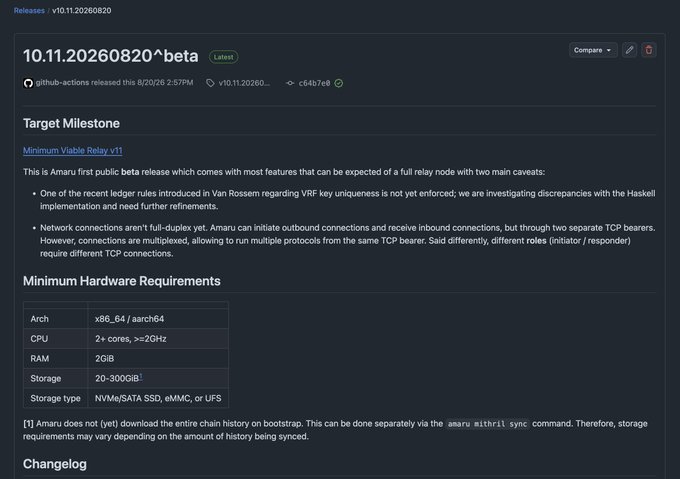Click the commit icon beside c64b7e0
The height and width of the screenshot is (479, 680).
click(x=290, y=83)
